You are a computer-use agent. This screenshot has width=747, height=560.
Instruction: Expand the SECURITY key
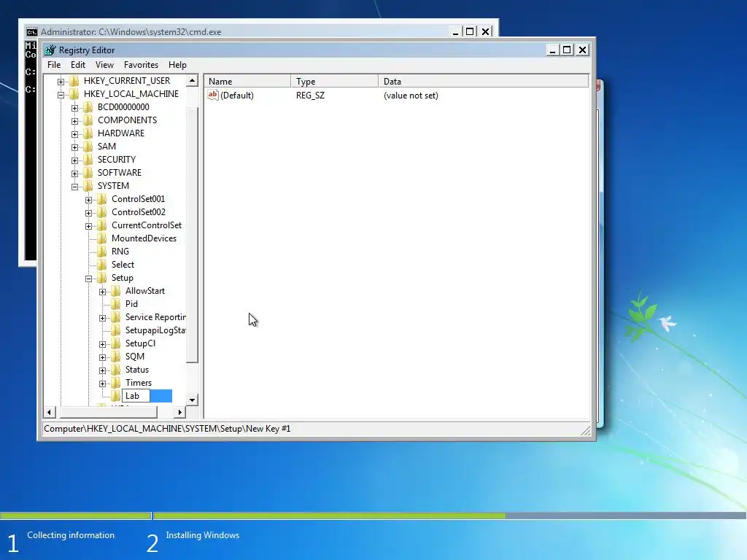[75, 160]
